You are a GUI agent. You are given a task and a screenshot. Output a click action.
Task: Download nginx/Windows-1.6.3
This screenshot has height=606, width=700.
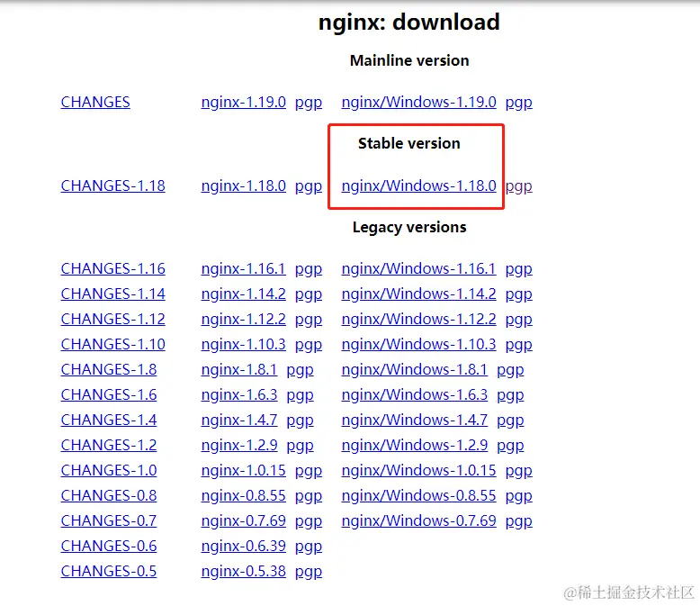[x=414, y=395]
